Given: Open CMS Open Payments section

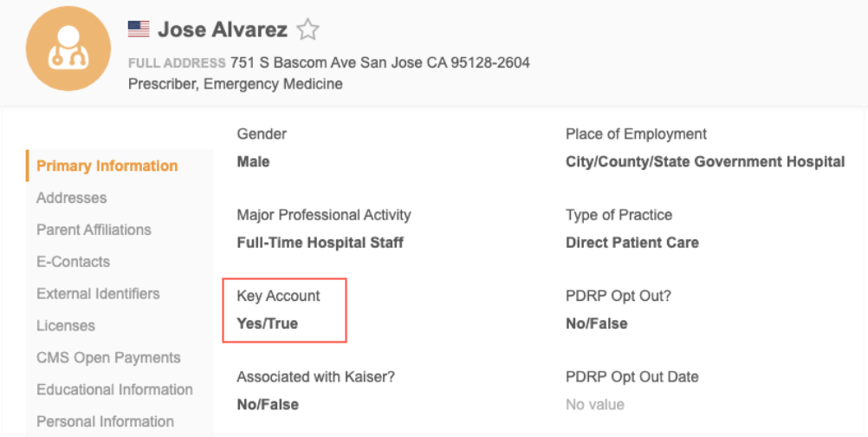Looking at the screenshot, I should coord(108,358).
